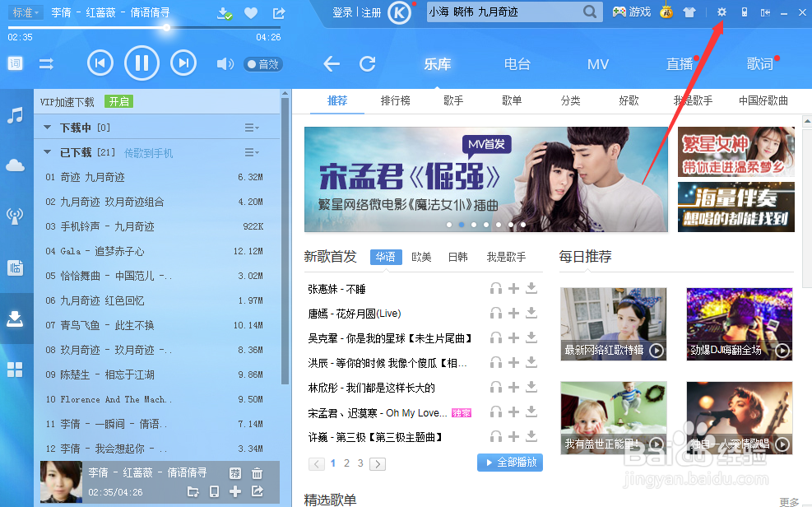
Task: Collapse the 下载中 list section
Action: [x=48, y=128]
